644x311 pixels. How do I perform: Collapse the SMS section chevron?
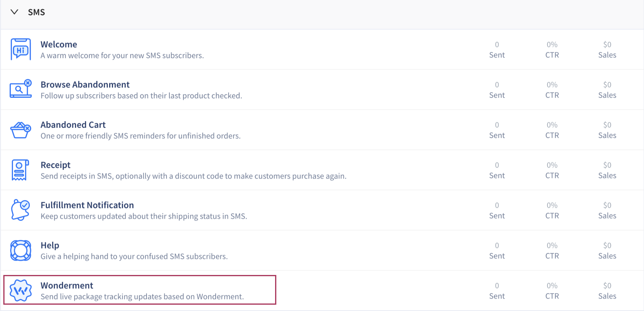point(14,12)
